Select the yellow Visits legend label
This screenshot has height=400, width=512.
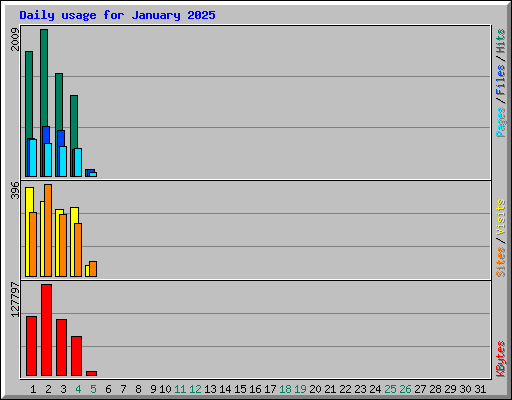pos(501,218)
